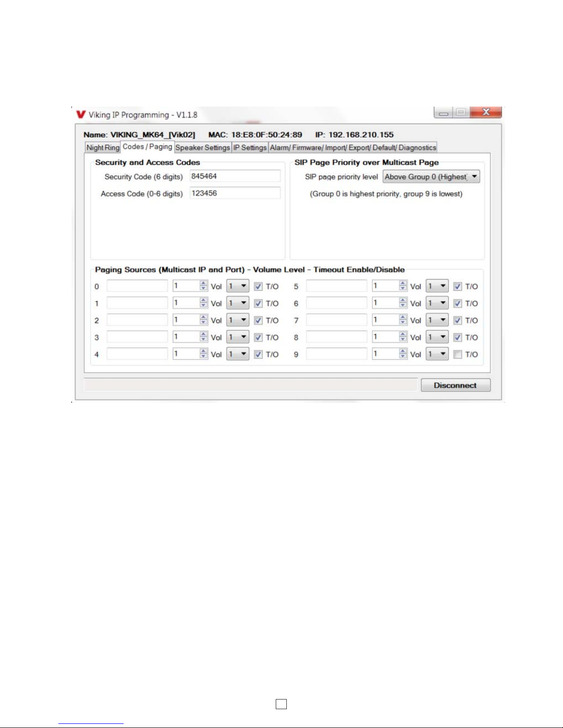Image resolution: width=563 pixels, height=728 pixels.
Task: Click the Viking logo icon in title bar
Action: (x=81, y=114)
